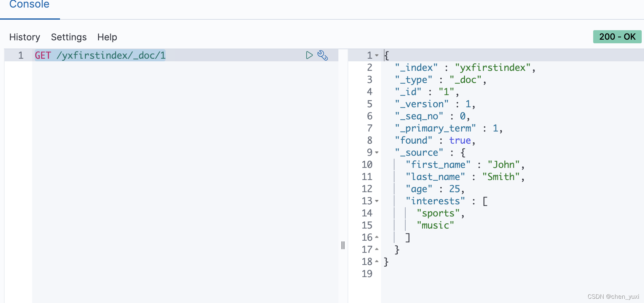Click the "_index" : "yxfirstindex" line

pos(465,68)
